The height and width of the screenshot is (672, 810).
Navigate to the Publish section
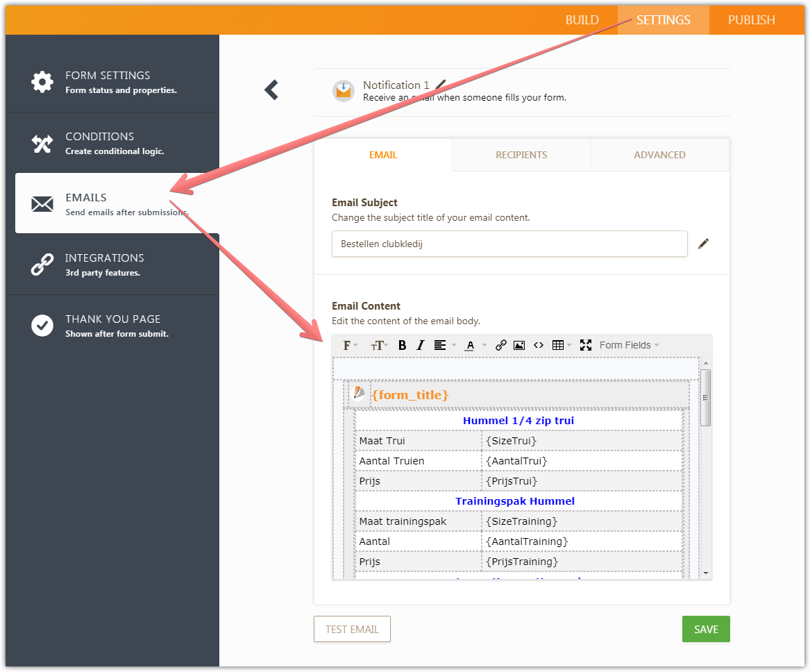(x=751, y=19)
